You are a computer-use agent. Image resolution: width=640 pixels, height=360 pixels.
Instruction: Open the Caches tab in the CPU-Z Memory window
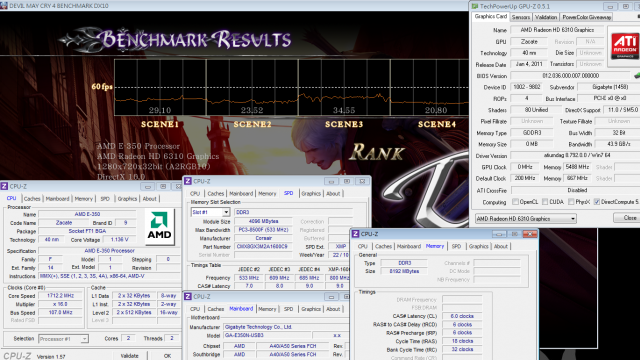(x=383, y=246)
